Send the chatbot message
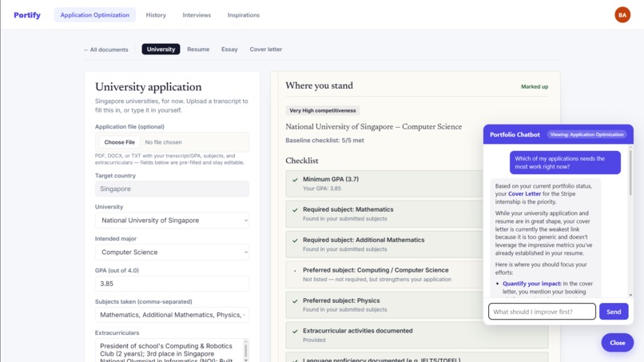 (x=614, y=312)
